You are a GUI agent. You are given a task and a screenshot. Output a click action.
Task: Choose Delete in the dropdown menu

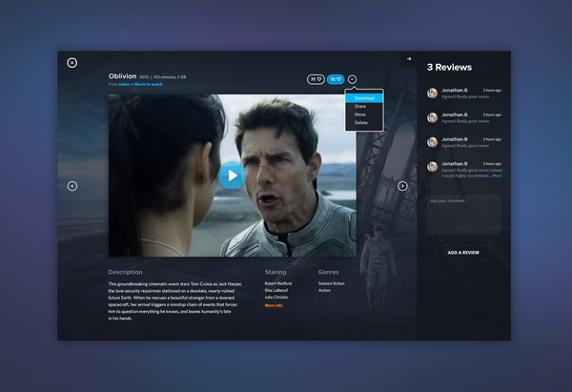361,123
